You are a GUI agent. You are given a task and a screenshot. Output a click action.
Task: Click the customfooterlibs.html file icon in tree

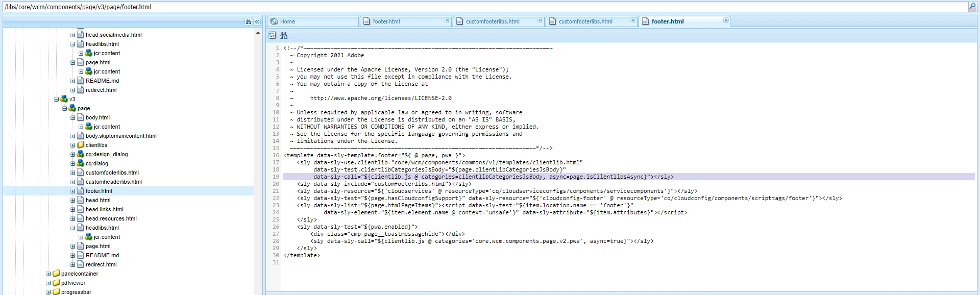(81, 173)
